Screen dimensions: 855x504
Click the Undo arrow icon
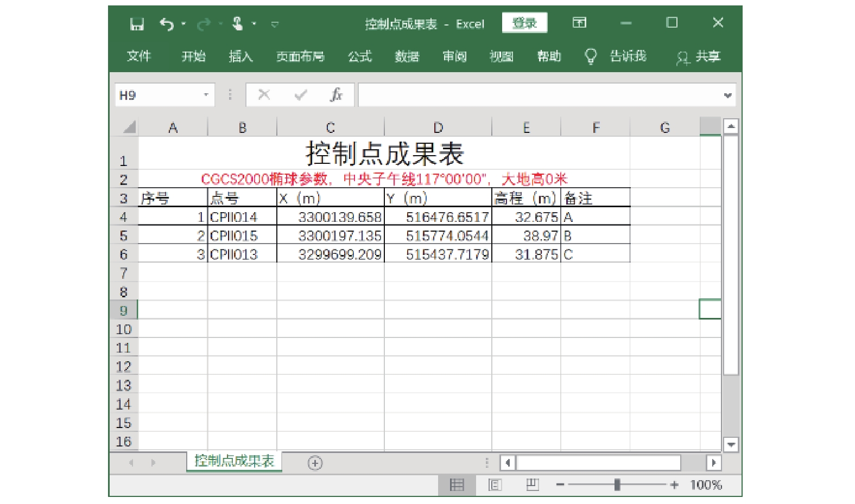click(x=167, y=24)
